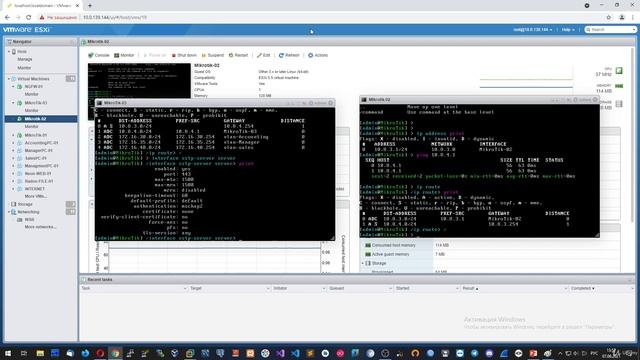Select the NGFW-01 virtual machine

pos(33,87)
